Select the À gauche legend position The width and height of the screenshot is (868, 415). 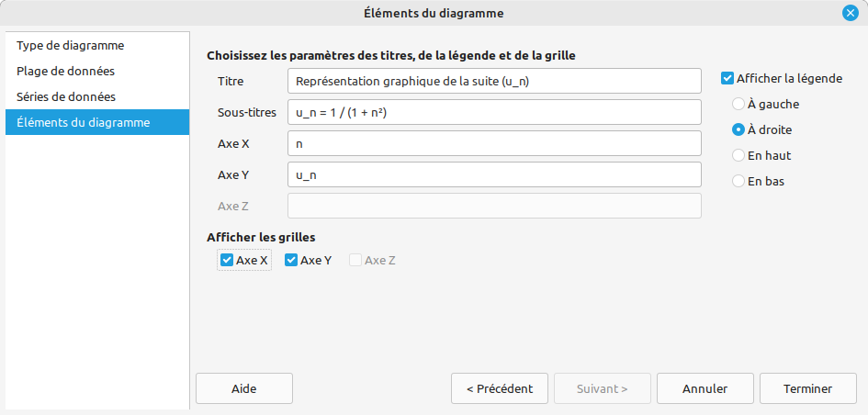pos(738,105)
